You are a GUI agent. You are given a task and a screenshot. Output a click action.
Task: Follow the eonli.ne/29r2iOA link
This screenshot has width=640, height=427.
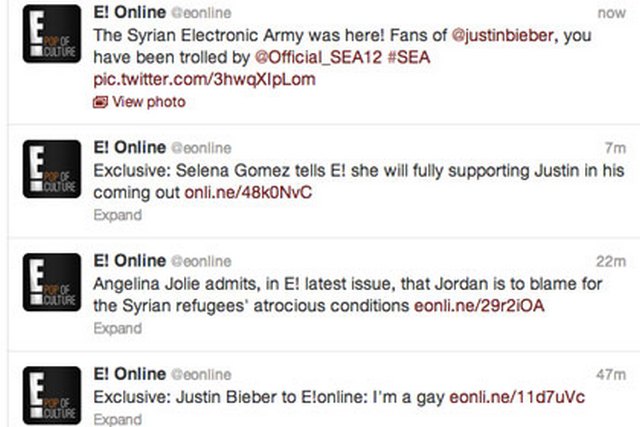(x=477, y=303)
